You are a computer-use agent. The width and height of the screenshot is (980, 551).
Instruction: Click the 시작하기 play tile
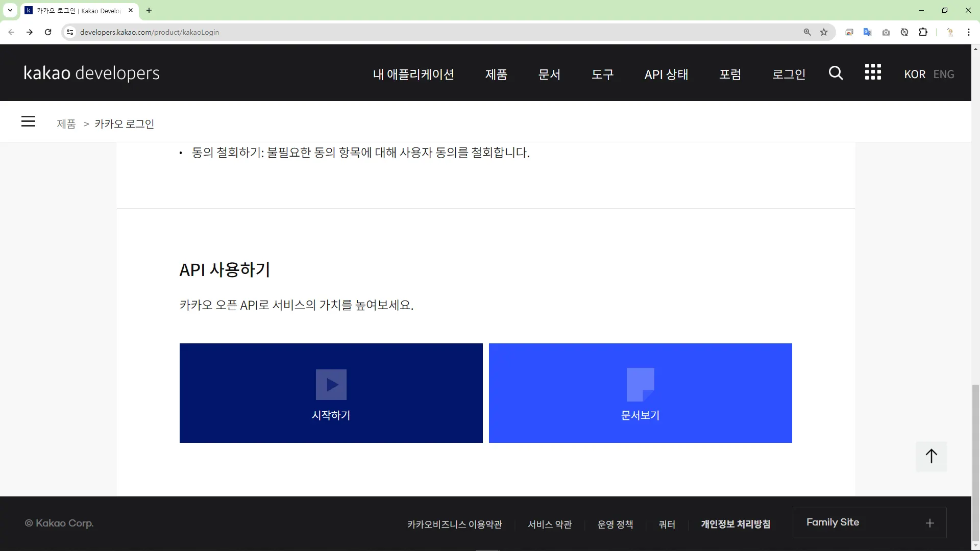[x=331, y=393]
